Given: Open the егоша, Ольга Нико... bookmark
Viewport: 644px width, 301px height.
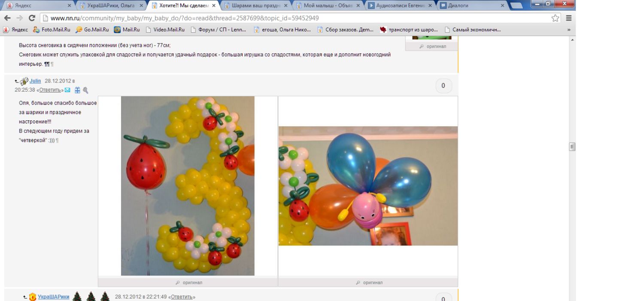Looking at the screenshot, I should (x=283, y=30).
